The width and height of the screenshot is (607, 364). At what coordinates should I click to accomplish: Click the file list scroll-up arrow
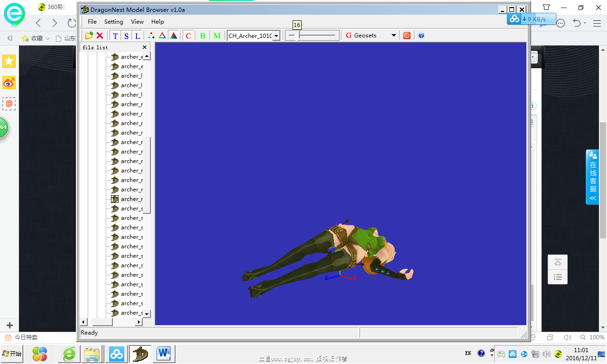click(147, 56)
